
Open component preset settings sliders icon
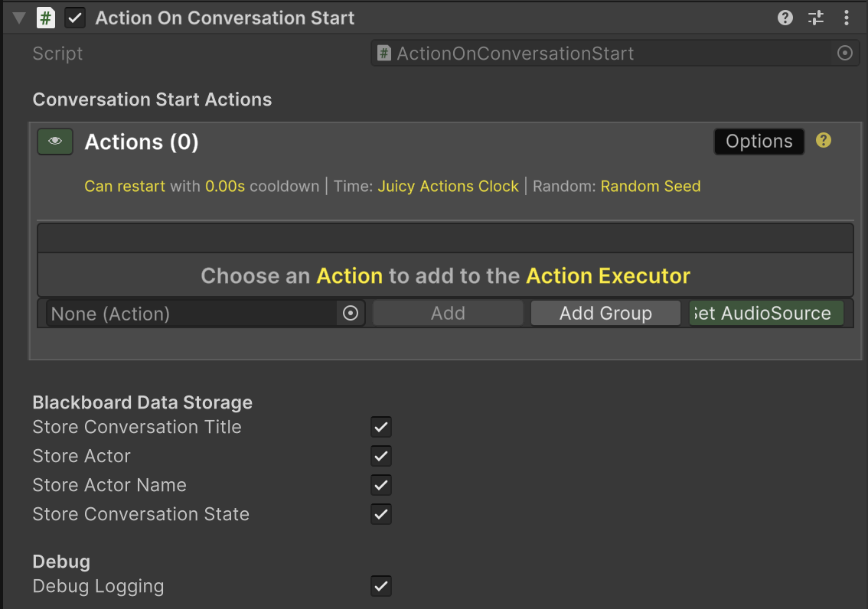(816, 18)
